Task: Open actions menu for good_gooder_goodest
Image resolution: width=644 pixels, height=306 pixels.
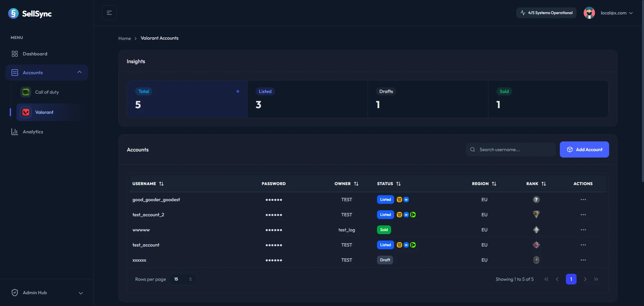Action: (x=583, y=200)
